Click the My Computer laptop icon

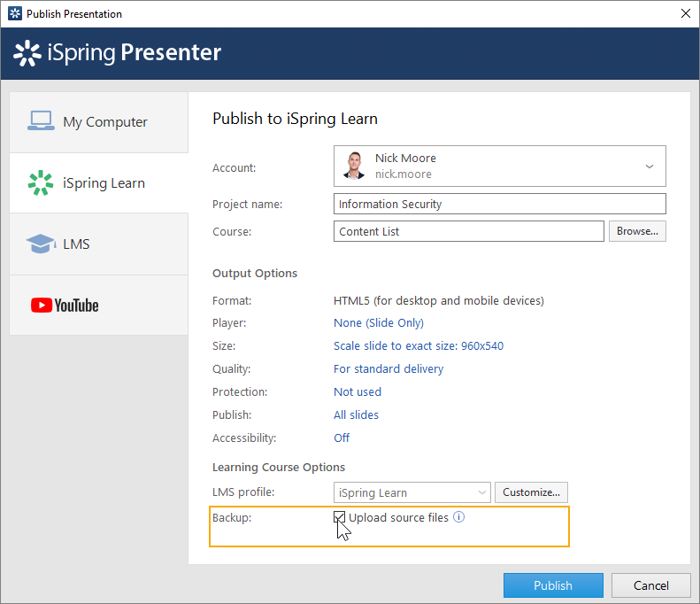pyautogui.click(x=41, y=121)
